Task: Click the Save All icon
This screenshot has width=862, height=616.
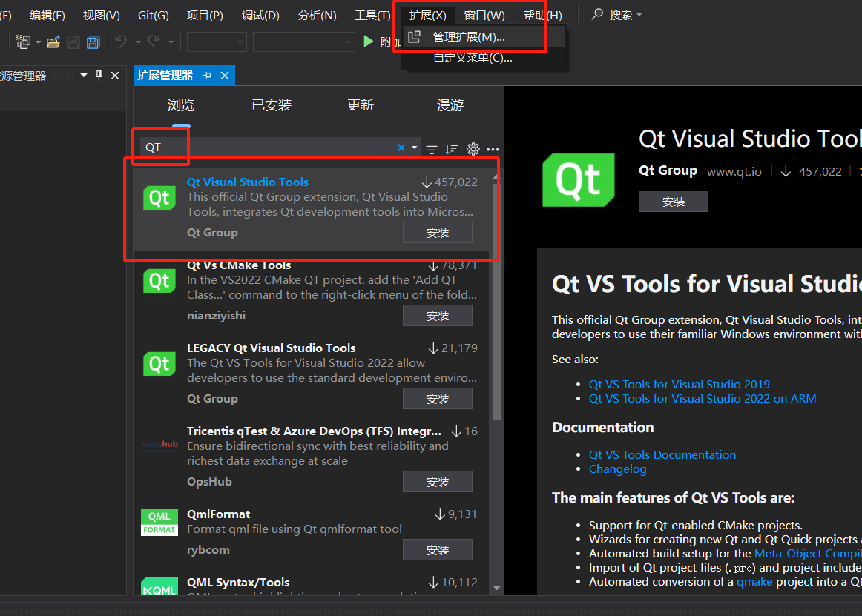Action: click(x=93, y=42)
